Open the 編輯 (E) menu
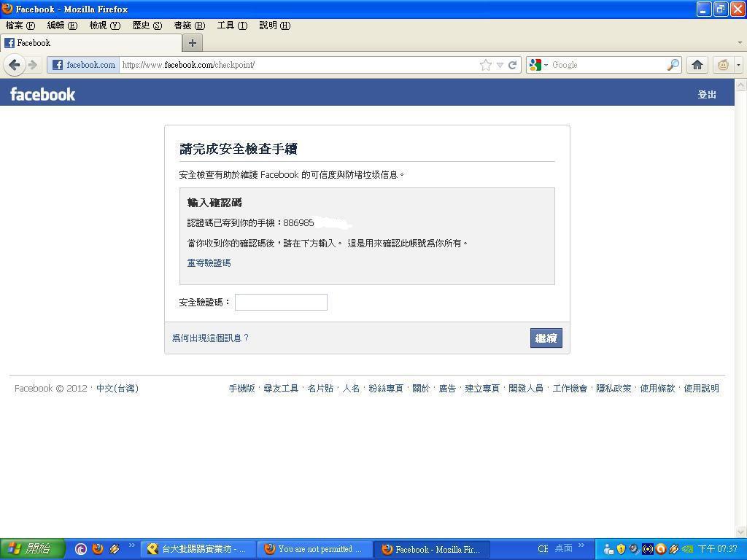 point(62,26)
